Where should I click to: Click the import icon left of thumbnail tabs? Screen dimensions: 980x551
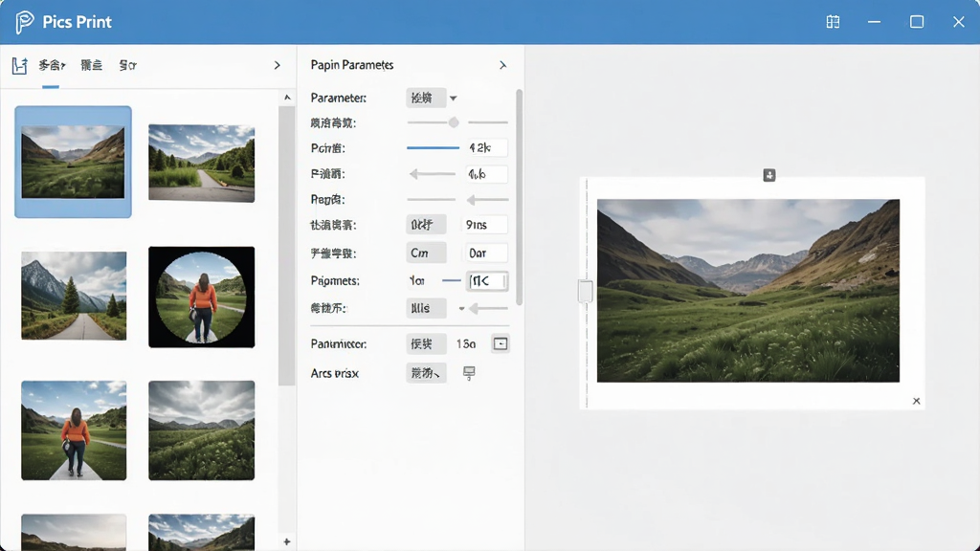coord(19,65)
